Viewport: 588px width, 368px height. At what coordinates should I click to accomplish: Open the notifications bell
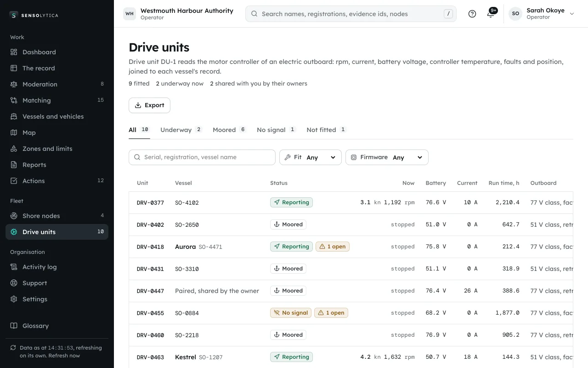point(491,14)
